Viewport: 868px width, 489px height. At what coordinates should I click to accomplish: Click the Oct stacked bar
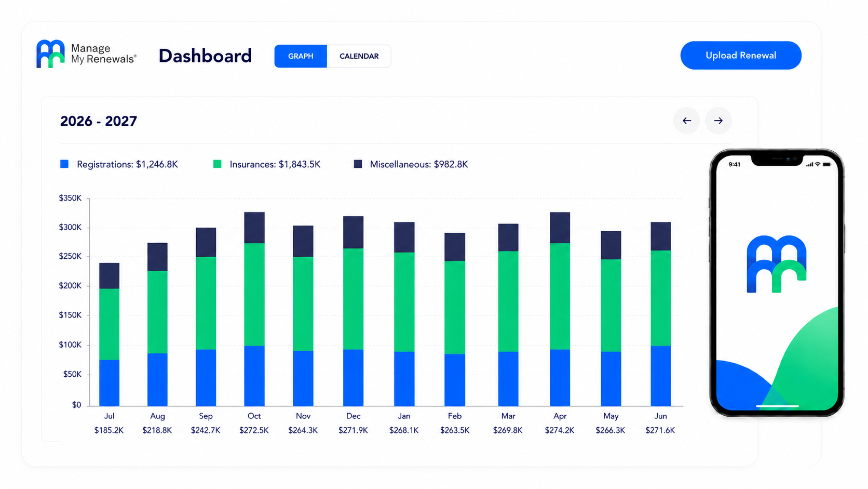tap(254, 309)
